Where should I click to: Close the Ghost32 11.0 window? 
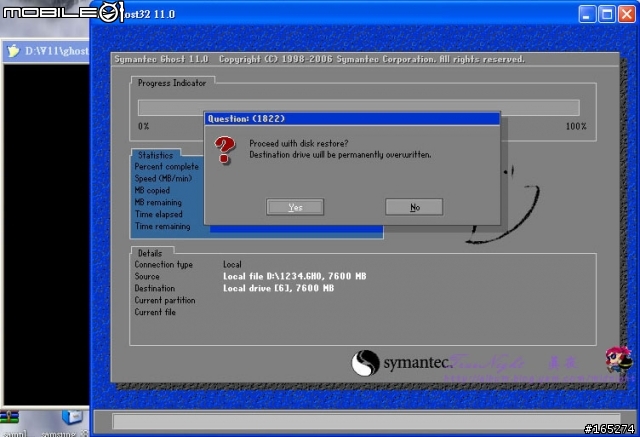627,14
